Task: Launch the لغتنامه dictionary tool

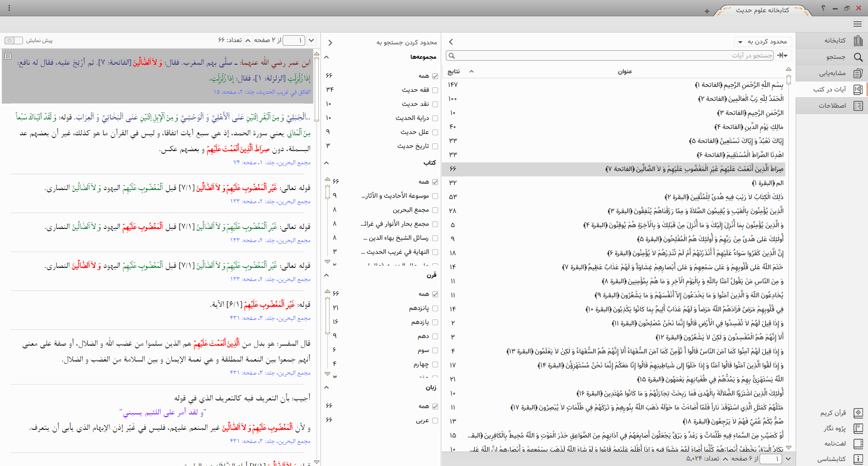Action: coord(835,443)
